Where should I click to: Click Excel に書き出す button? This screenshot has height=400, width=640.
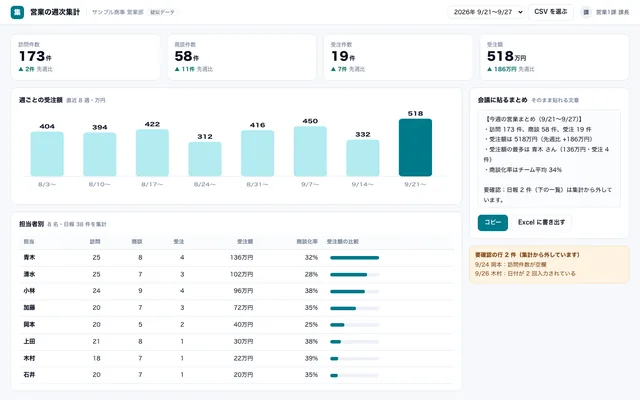click(x=541, y=222)
